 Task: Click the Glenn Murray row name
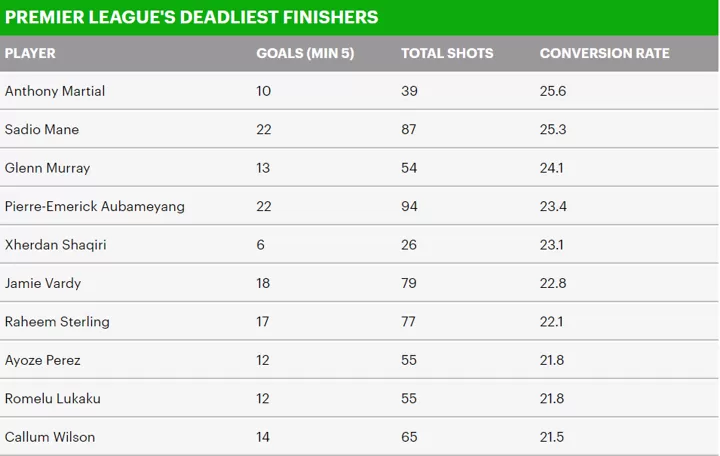47,168
